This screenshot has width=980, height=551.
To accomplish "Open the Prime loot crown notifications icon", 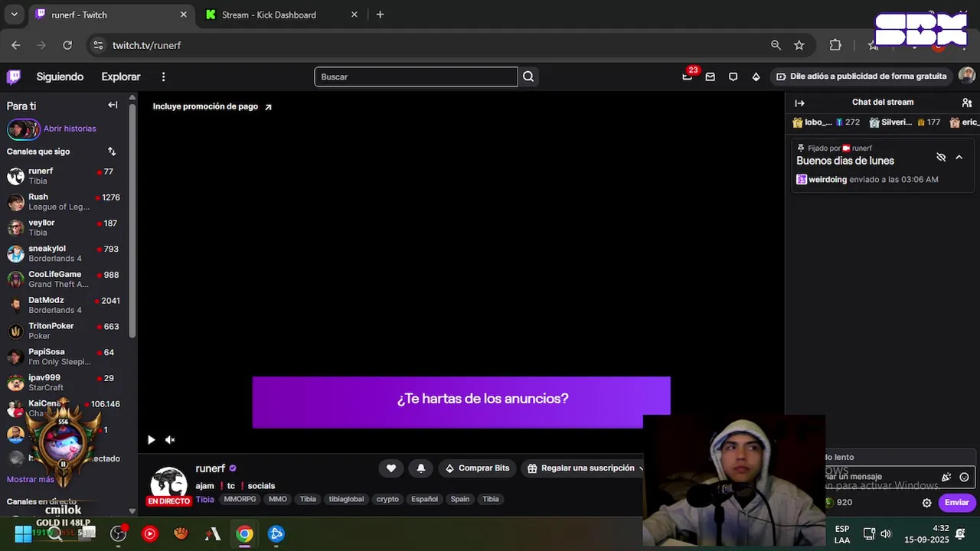I will pos(688,77).
